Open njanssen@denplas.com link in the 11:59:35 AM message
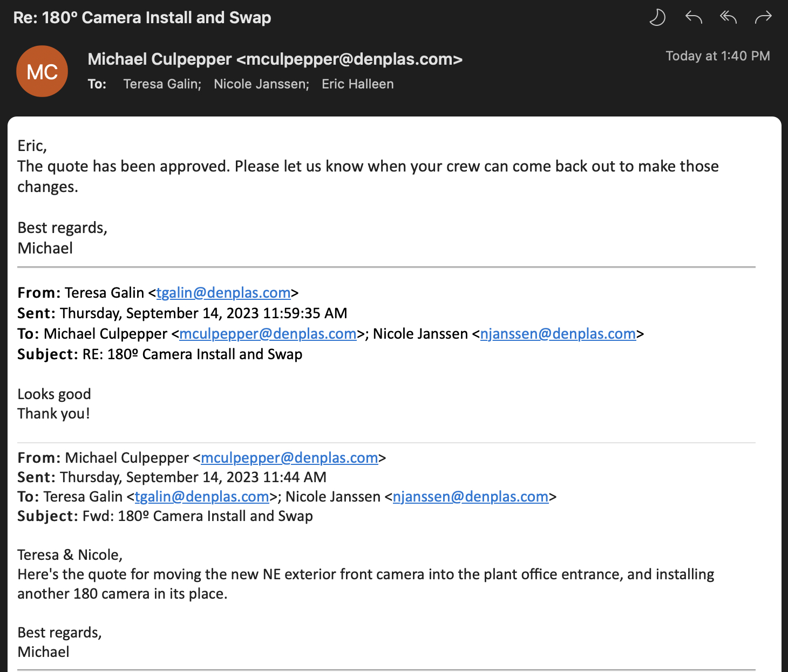This screenshot has height=672, width=788. [558, 334]
